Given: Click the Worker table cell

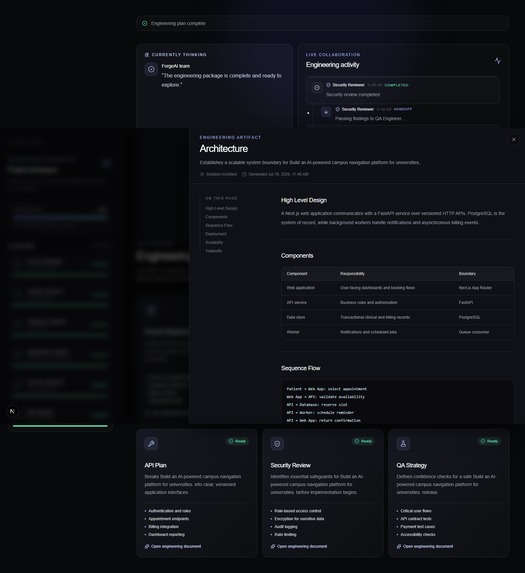Looking at the screenshot, I should coord(293,332).
